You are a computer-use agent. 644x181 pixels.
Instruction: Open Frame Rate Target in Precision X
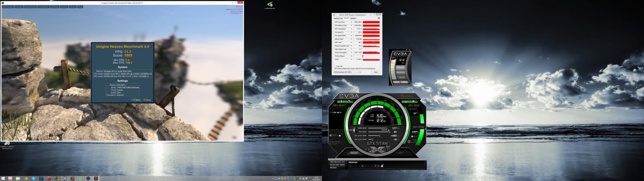(x=337, y=165)
